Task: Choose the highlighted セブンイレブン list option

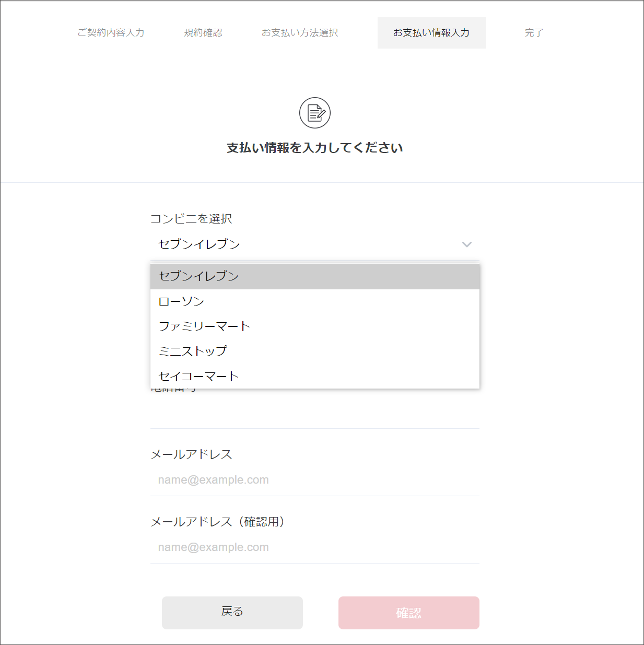Action: pos(314,276)
